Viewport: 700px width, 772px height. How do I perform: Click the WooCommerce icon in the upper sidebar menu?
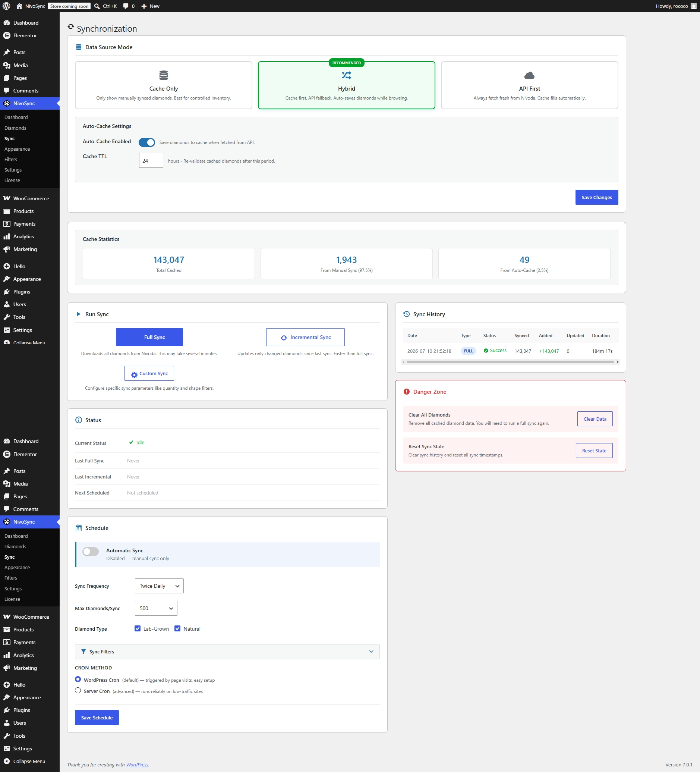tap(6, 198)
